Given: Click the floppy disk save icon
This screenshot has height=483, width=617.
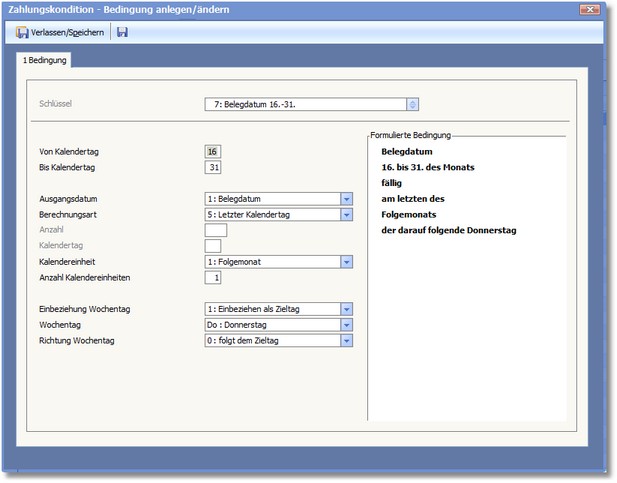Looking at the screenshot, I should point(122,32).
